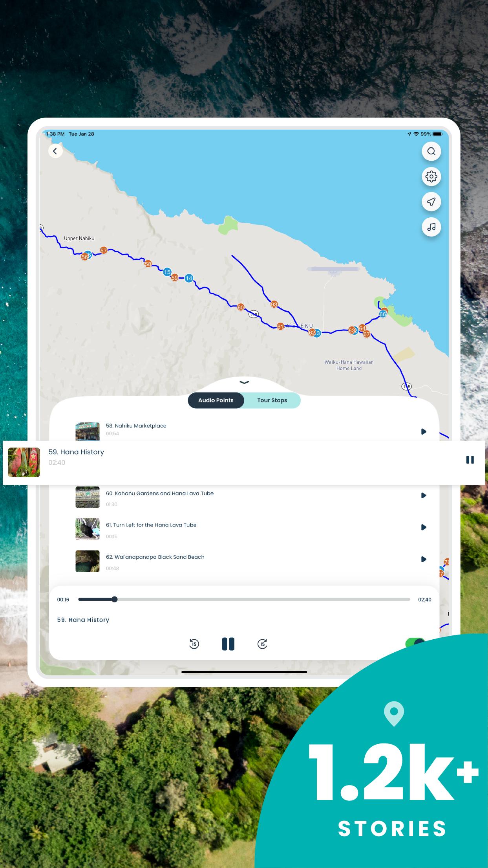Image resolution: width=488 pixels, height=868 pixels.
Task: Select orange map marker 58
Action: click(x=148, y=264)
